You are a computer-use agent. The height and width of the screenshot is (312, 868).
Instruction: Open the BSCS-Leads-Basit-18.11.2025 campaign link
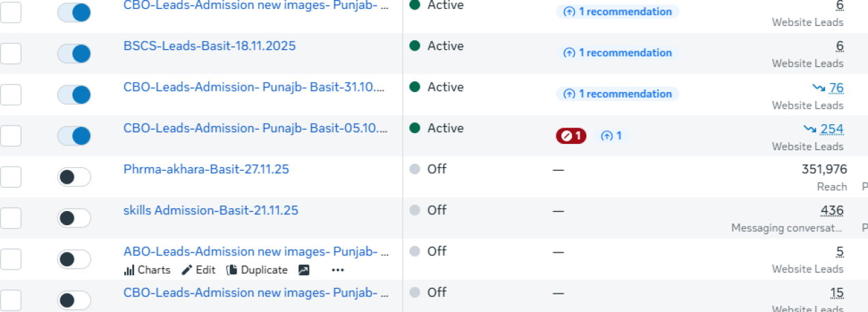click(x=209, y=46)
